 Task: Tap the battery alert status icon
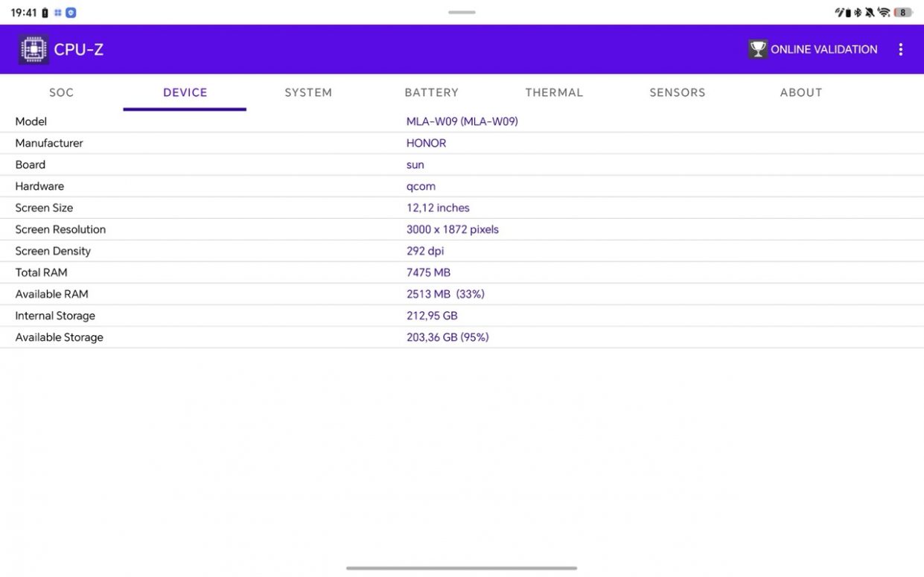[x=45, y=13]
